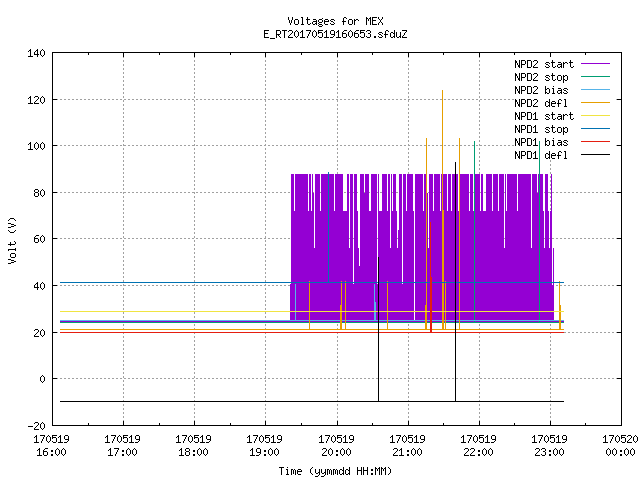Click the 'NPD1 start' legend label
The height and width of the screenshot is (480, 640).
[x=544, y=116]
